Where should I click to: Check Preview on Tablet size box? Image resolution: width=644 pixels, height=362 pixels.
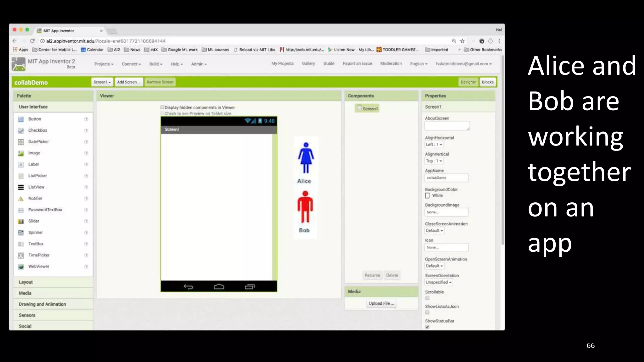[163, 113]
